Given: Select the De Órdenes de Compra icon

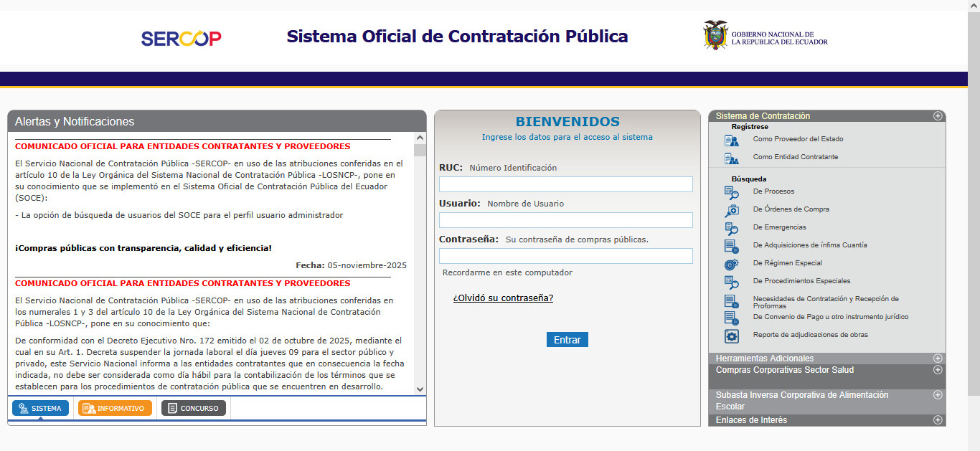Looking at the screenshot, I should 731,210.
